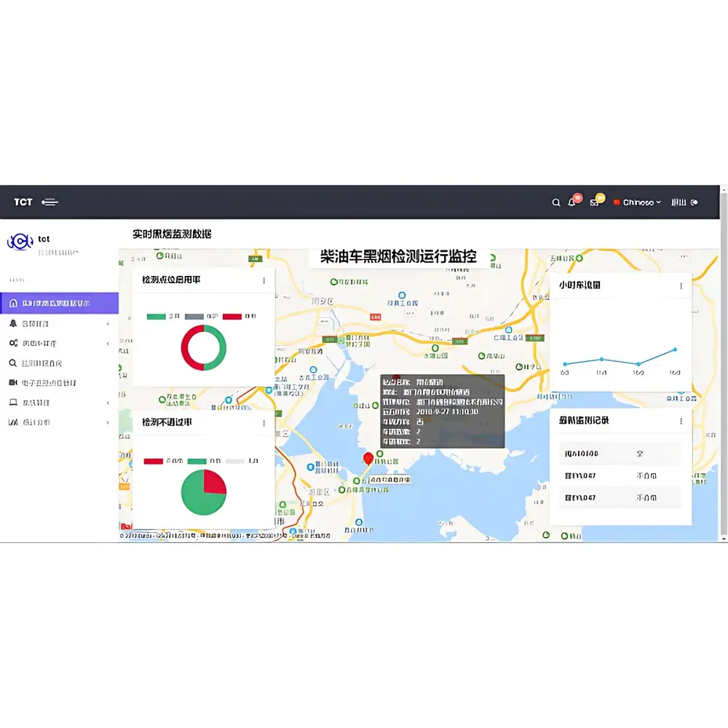Click the records table card title
728x728 pixels.
pyautogui.click(x=584, y=421)
